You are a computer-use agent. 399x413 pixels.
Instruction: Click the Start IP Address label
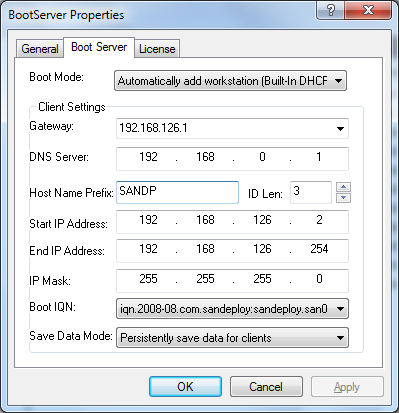pyautogui.click(x=68, y=224)
